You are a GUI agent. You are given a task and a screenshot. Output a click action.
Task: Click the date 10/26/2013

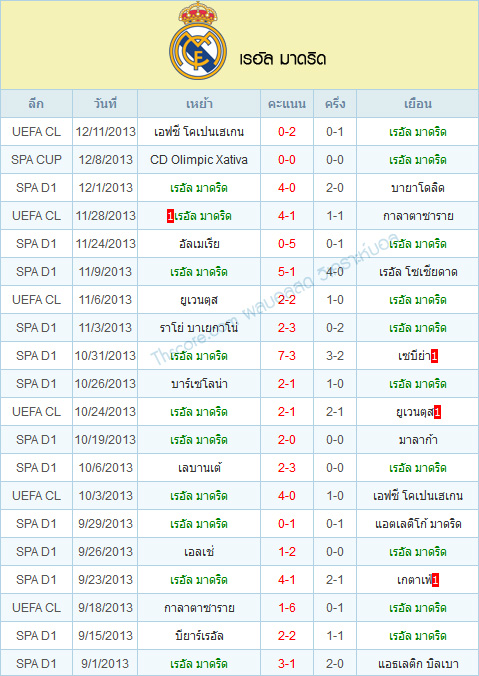(x=105, y=384)
